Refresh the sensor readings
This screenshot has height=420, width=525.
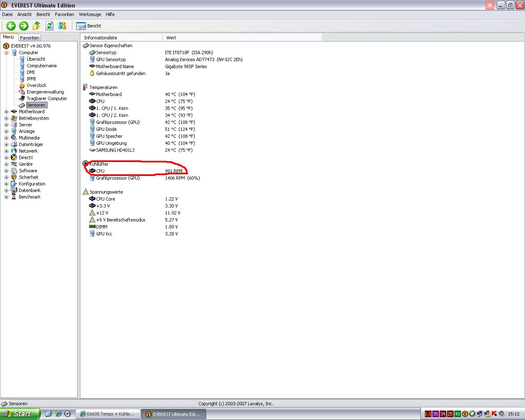49,26
